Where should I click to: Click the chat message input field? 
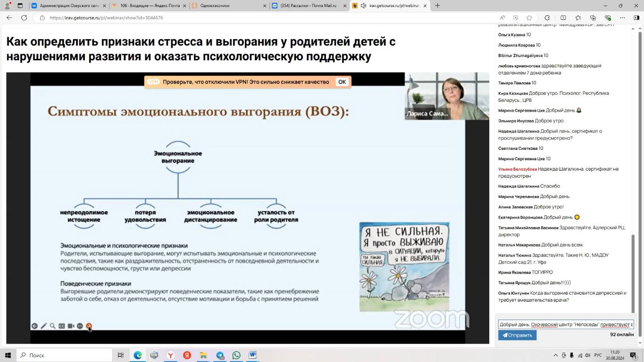(x=566, y=324)
